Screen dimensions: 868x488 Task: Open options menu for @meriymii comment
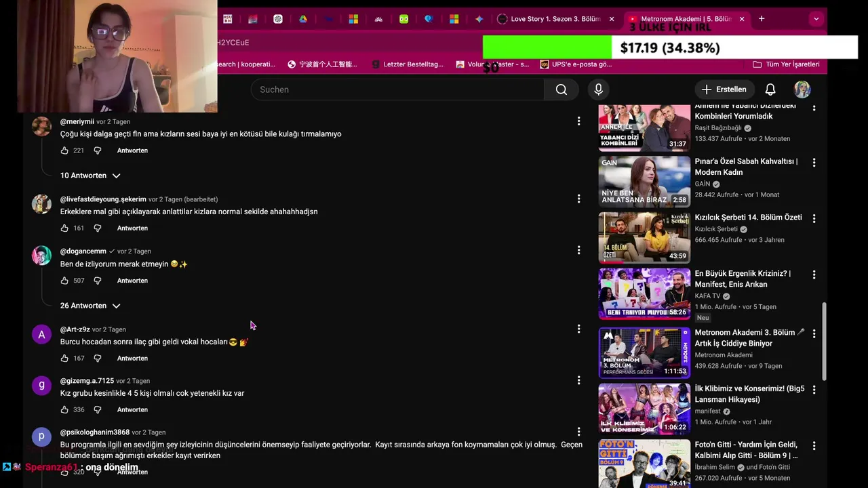578,121
